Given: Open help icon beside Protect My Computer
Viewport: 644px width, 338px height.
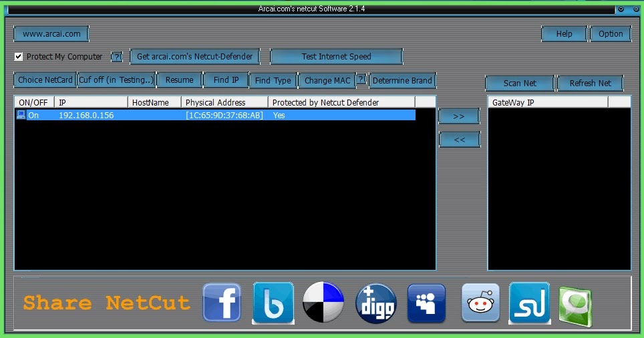Looking at the screenshot, I should (117, 57).
